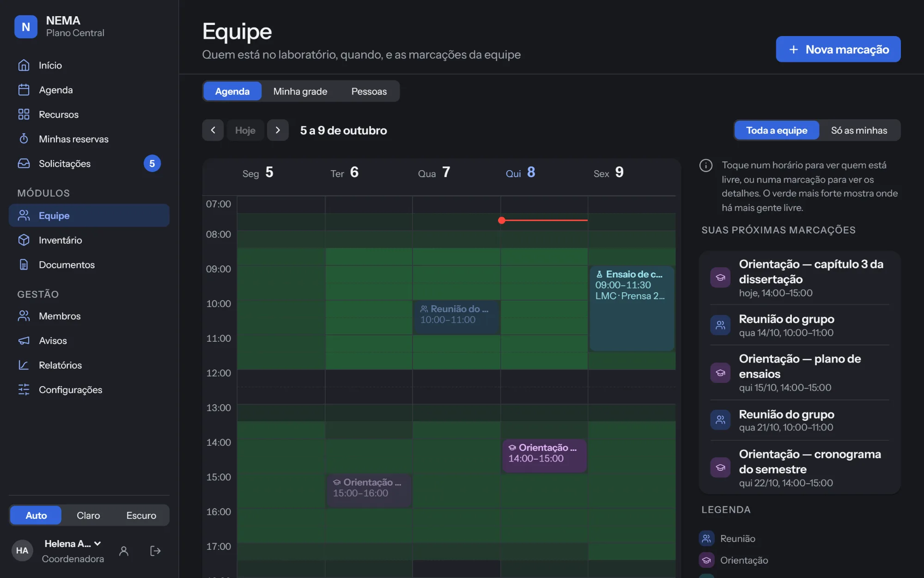Open Avisos megaphone icon
Screen dimensions: 924x578
click(x=24, y=340)
